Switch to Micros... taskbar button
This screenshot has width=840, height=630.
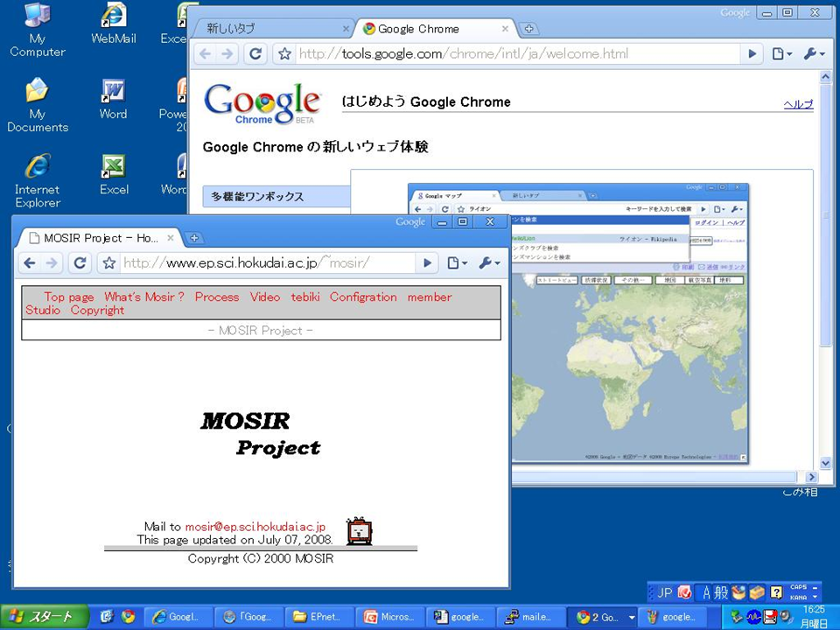pos(390,617)
